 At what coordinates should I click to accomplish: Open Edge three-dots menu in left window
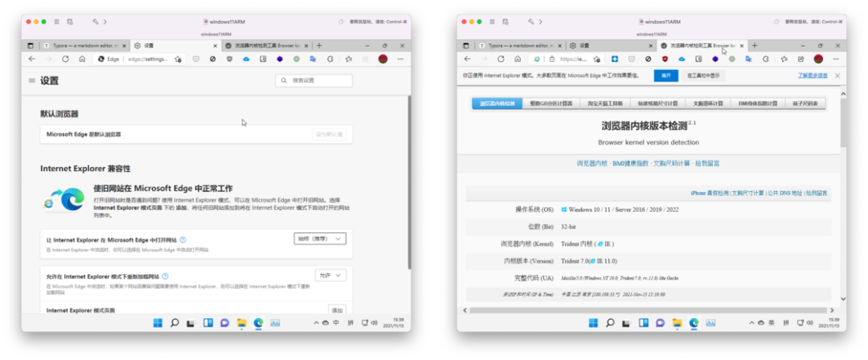pos(401,59)
